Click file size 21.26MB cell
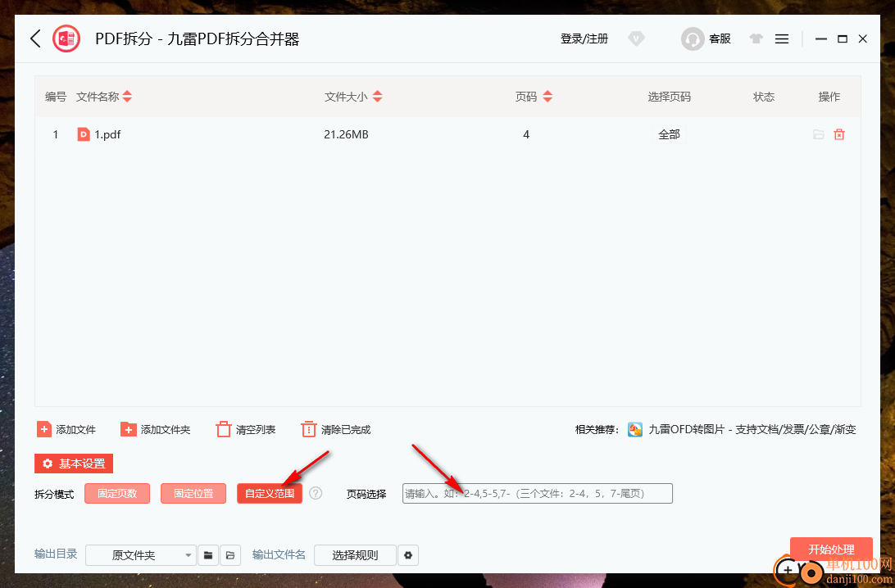Viewport: 895px width, 588px height. click(346, 134)
